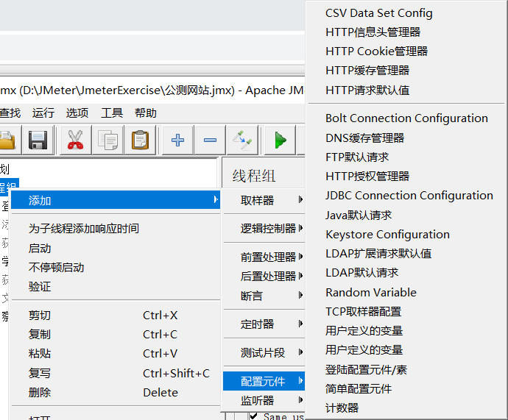508x420 pixels.
Task: Add HTTP信息头管理器 config element
Action: [x=406, y=32]
